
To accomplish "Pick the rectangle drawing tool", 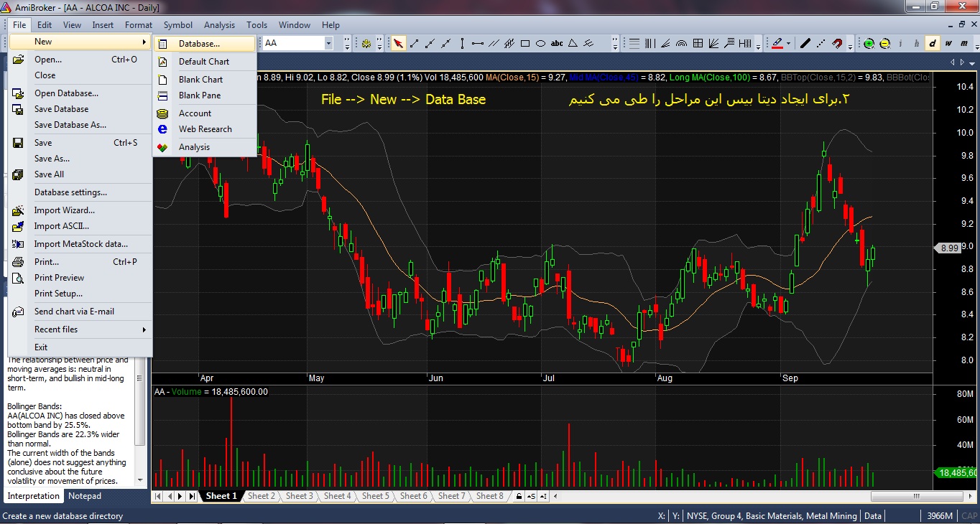I will [x=525, y=43].
